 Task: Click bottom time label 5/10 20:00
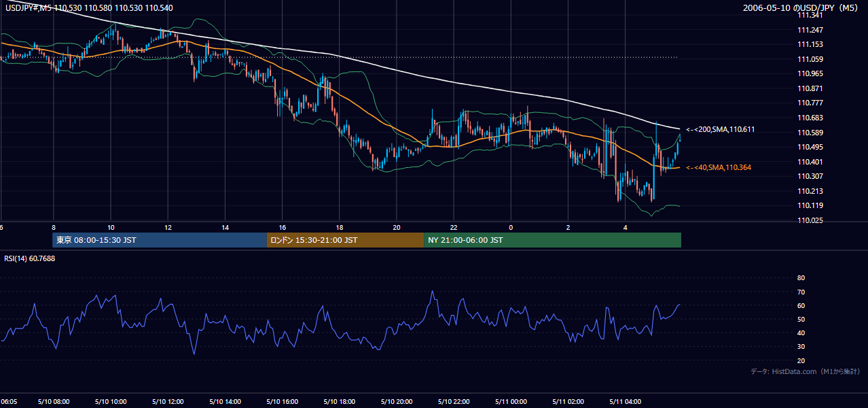coord(397,402)
